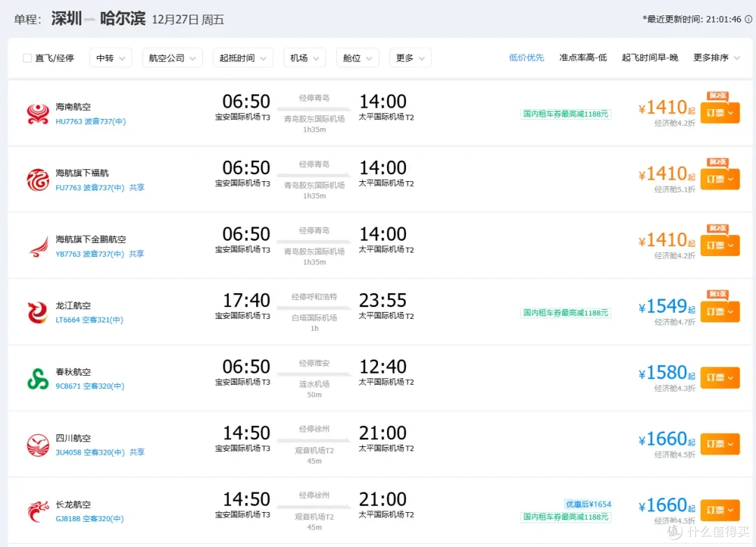
Task: Book the LT6664 flight with 订票
Action: [x=720, y=312]
